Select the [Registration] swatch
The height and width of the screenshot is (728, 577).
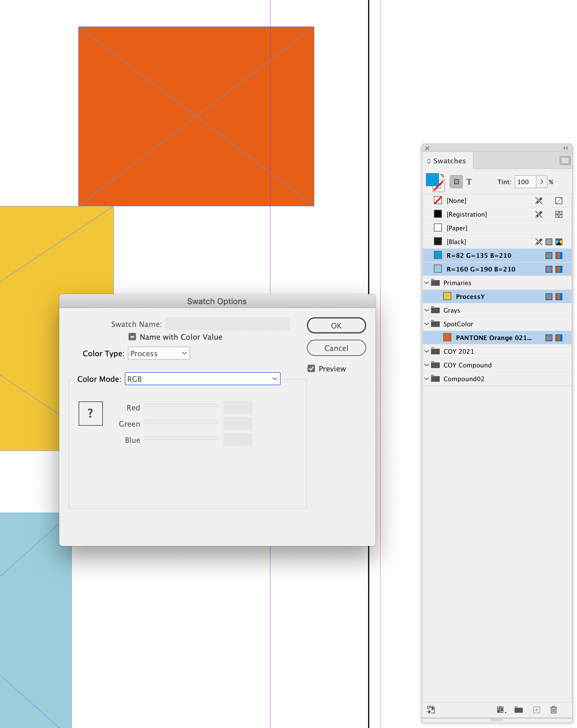pyautogui.click(x=497, y=214)
